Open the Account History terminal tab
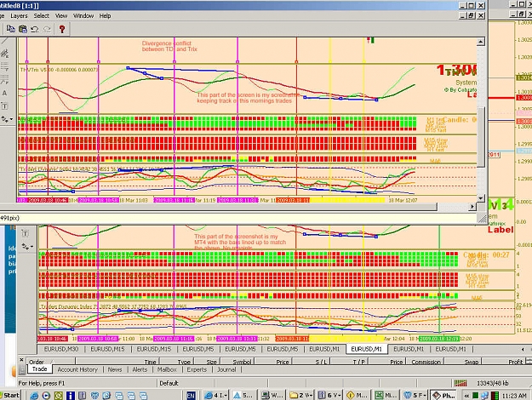This screenshot has width=532, height=400. point(77,369)
